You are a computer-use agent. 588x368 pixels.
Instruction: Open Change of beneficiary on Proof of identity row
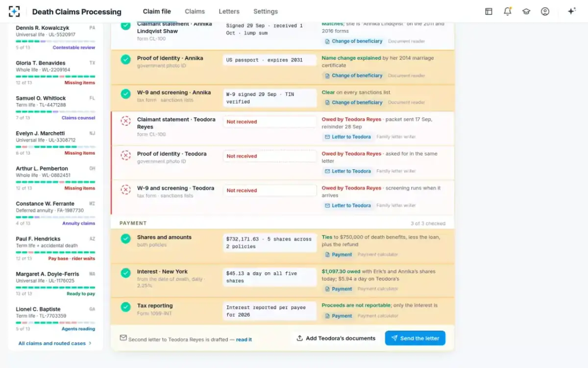point(353,76)
